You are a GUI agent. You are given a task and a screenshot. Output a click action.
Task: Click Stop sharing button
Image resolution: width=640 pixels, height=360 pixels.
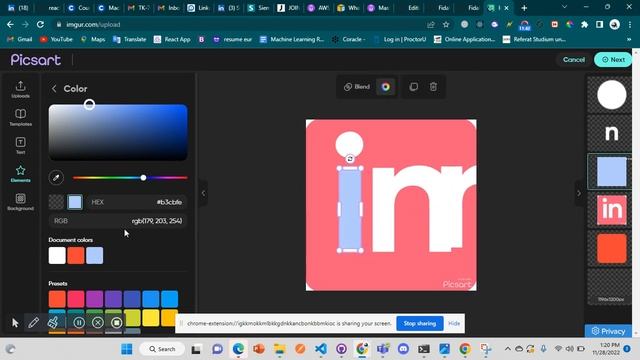coord(420,323)
